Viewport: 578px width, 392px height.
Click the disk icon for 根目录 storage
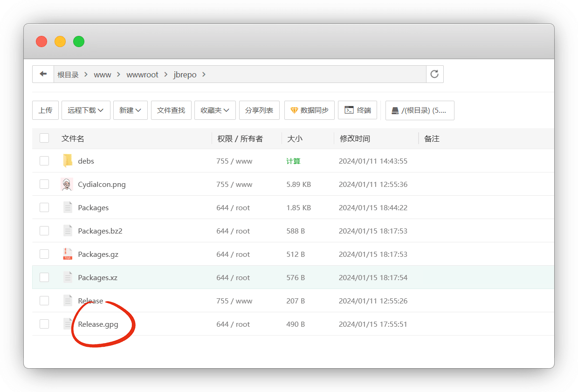(395, 110)
